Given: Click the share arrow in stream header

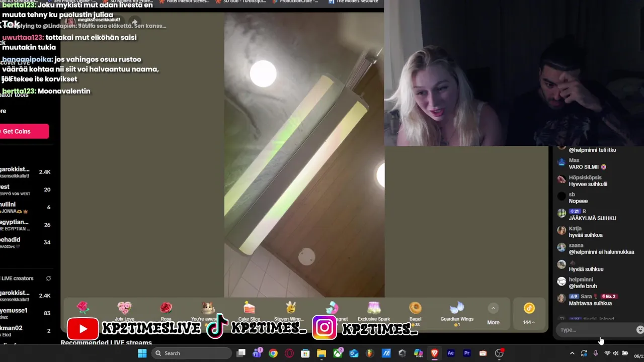Looking at the screenshot, I should [134, 22].
